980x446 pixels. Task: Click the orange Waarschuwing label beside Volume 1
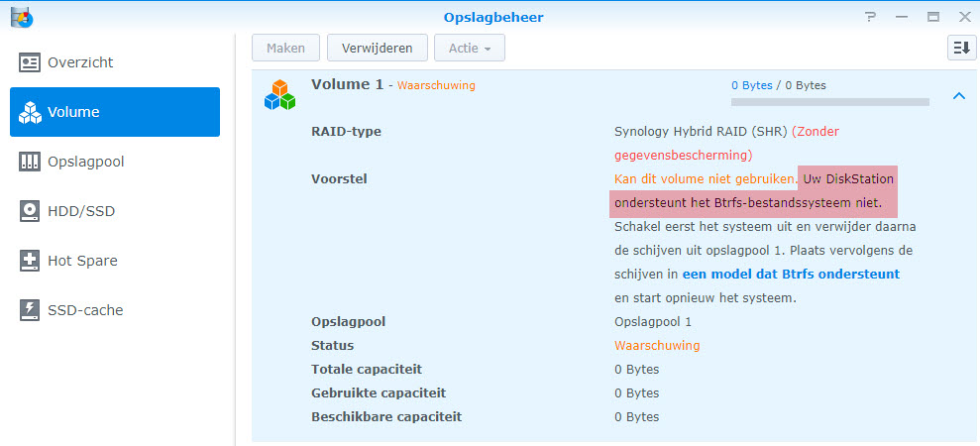pos(436,85)
